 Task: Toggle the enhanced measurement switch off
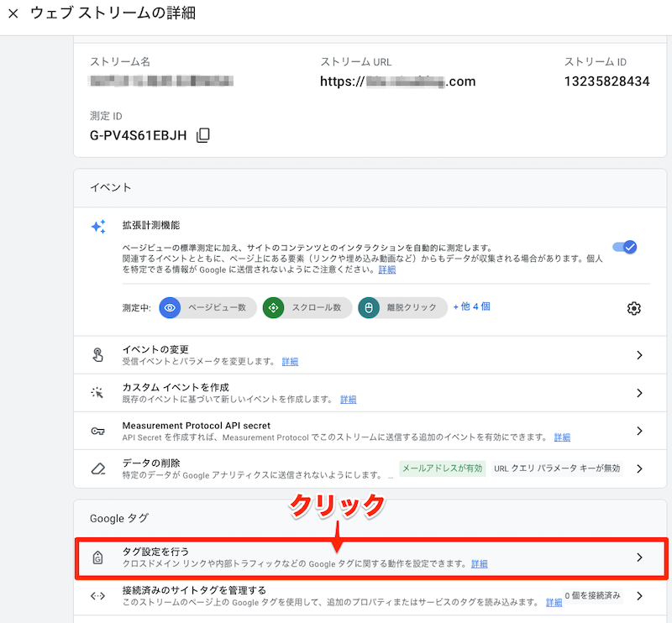tap(625, 247)
